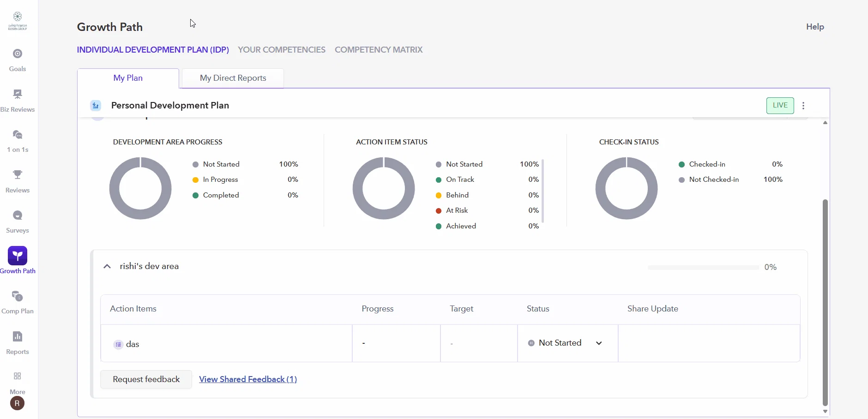Open Biz Reviews section
The height and width of the screenshot is (419, 868).
(18, 101)
